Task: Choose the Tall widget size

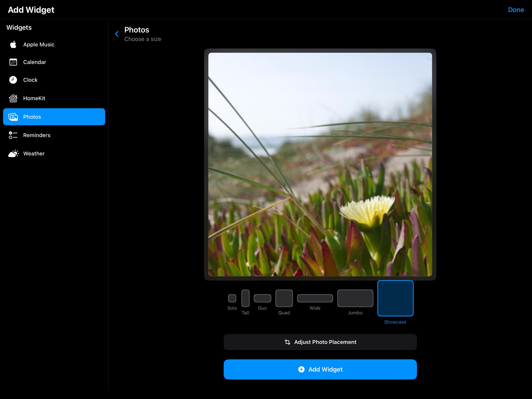Action: (x=245, y=298)
